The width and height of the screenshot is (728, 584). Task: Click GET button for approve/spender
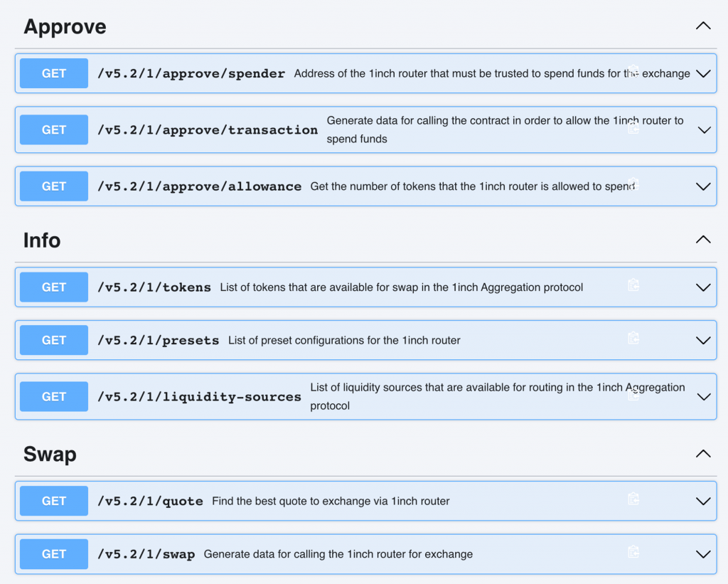coord(54,73)
